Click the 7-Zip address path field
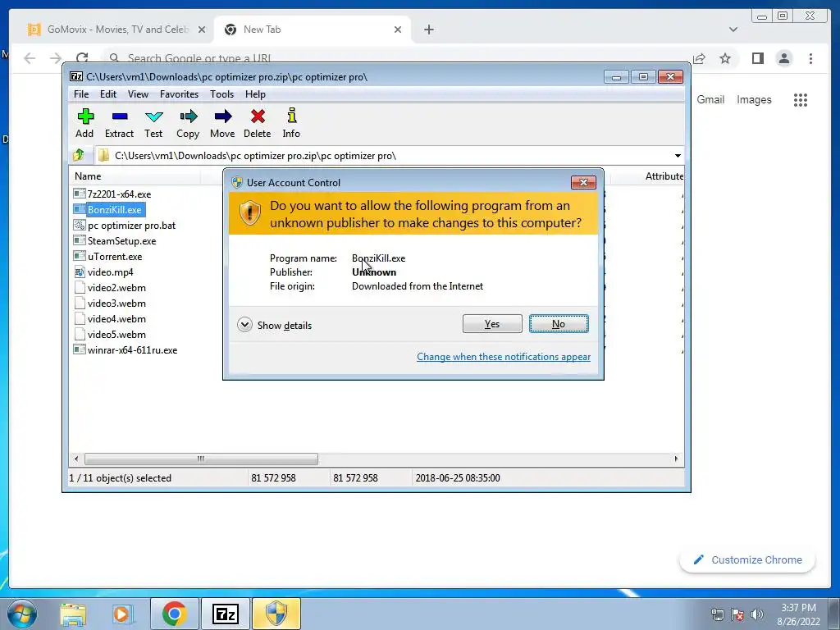 coord(384,155)
